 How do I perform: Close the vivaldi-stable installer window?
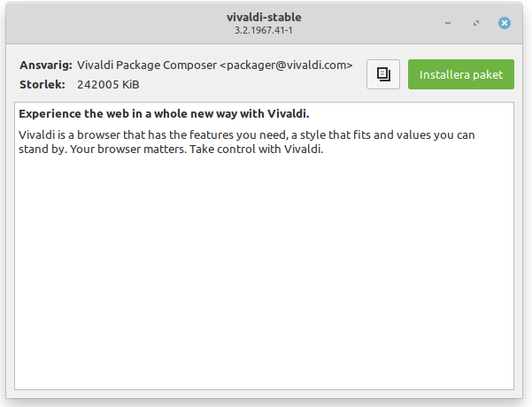505,22
